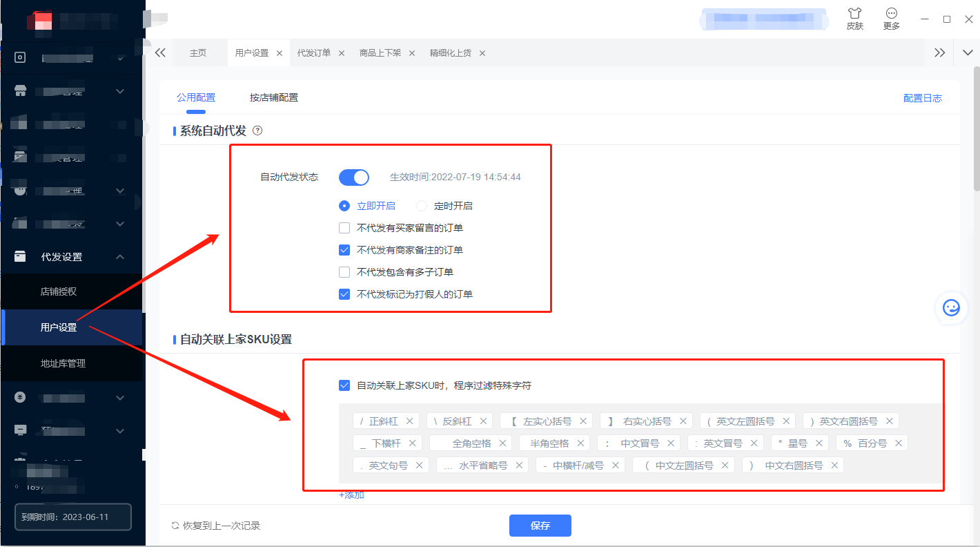Open 用户设置 in the sidebar
Viewport: 980px width, 547px height.
click(x=59, y=327)
